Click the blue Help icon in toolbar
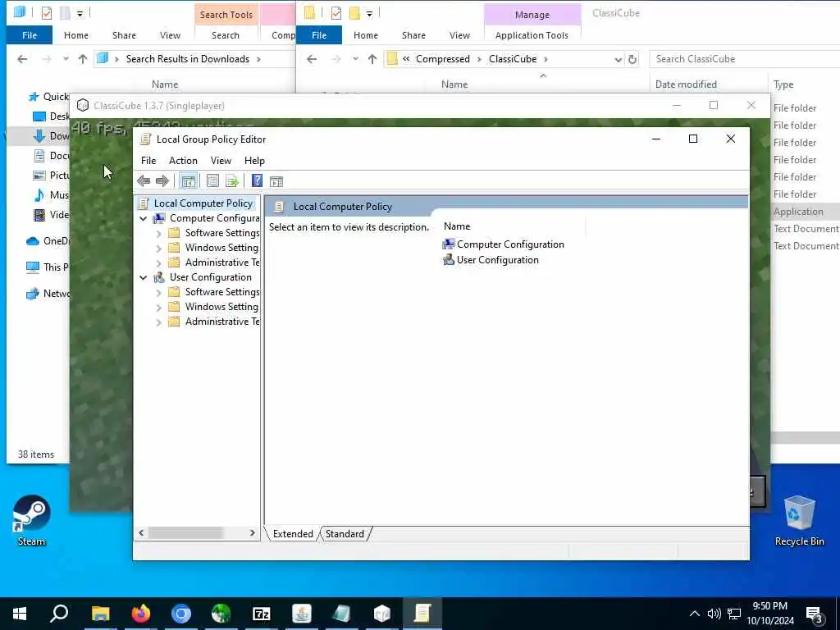Viewport: 840px width, 630px height. coord(257,181)
